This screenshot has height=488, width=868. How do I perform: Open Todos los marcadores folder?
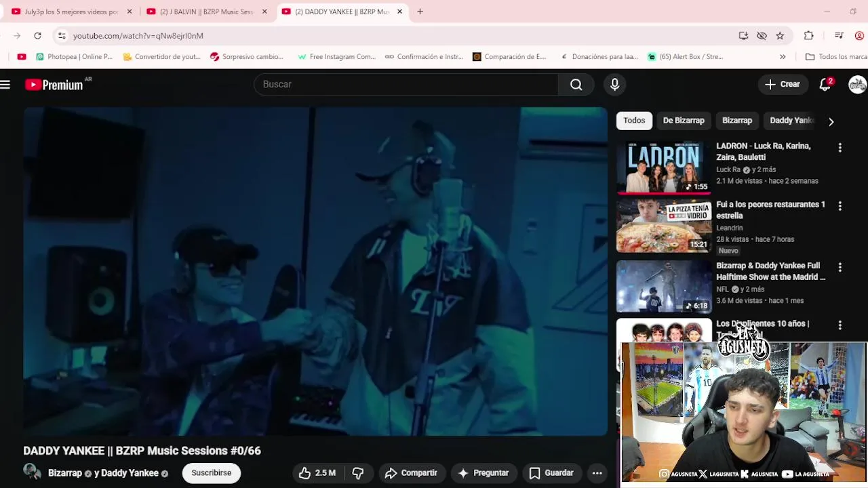coord(835,57)
